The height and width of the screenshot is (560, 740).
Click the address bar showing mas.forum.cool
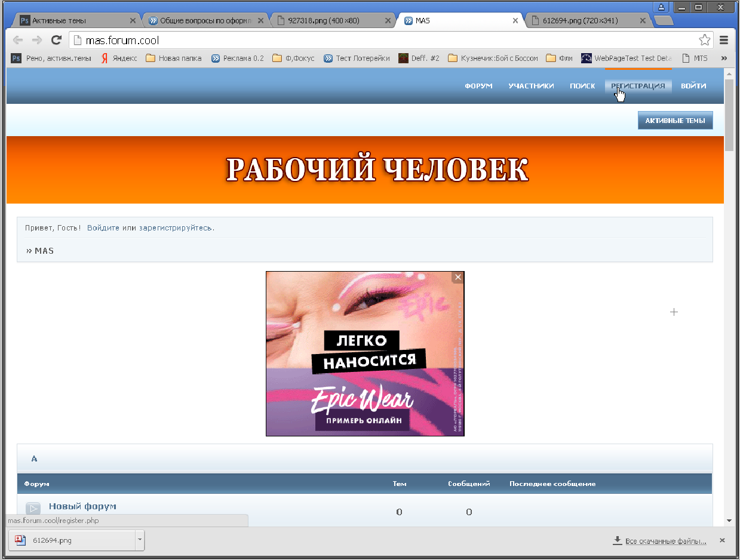pos(392,40)
